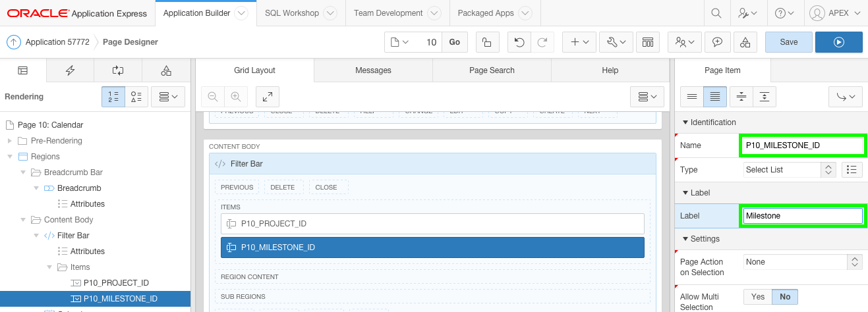The width and height of the screenshot is (868, 312).
Task: Open rendering tree layout menu
Action: (x=168, y=97)
